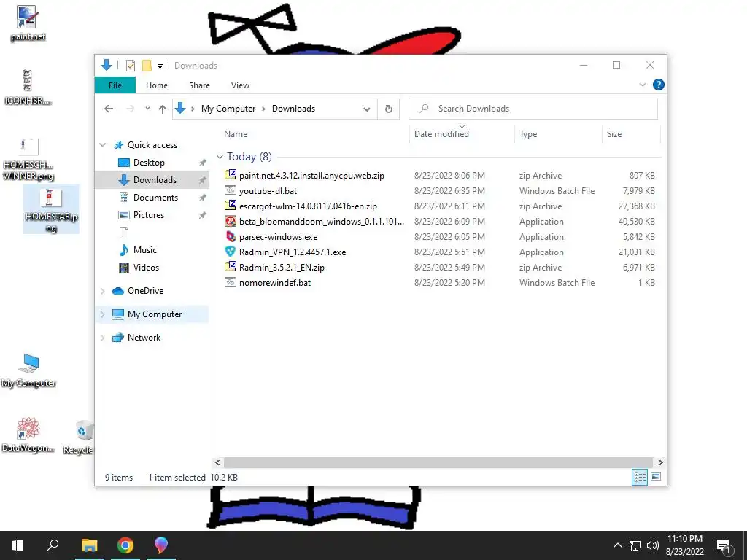Select the youtube-dl.bat file
The width and height of the screenshot is (747, 560).
pos(268,191)
